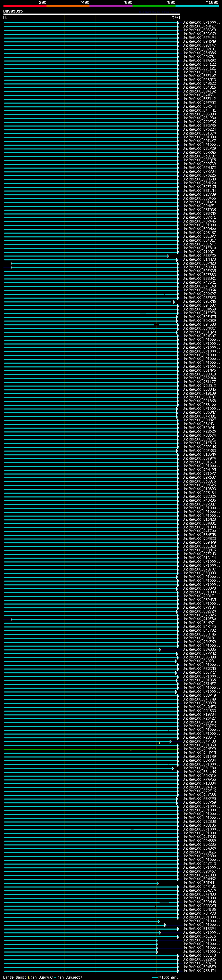This screenshot has width=222, height=980.
Task: Open hit UniRef100_C4Y243
Action: click(x=199, y=864)
